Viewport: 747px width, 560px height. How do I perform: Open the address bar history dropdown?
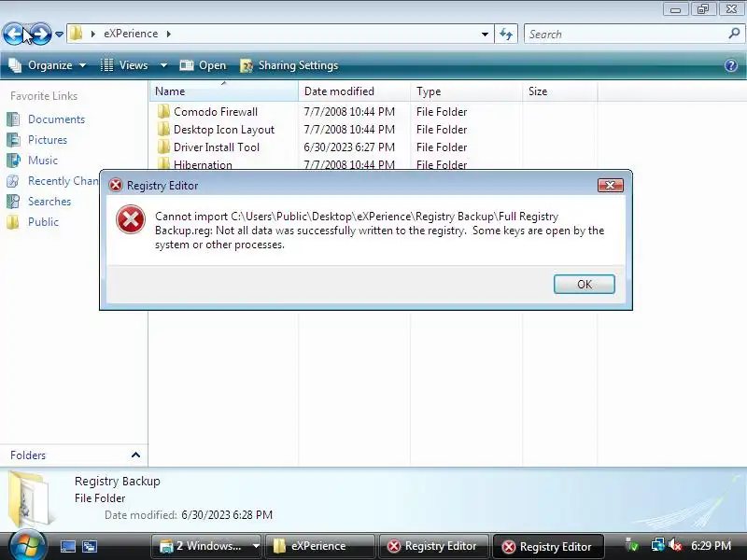click(485, 35)
